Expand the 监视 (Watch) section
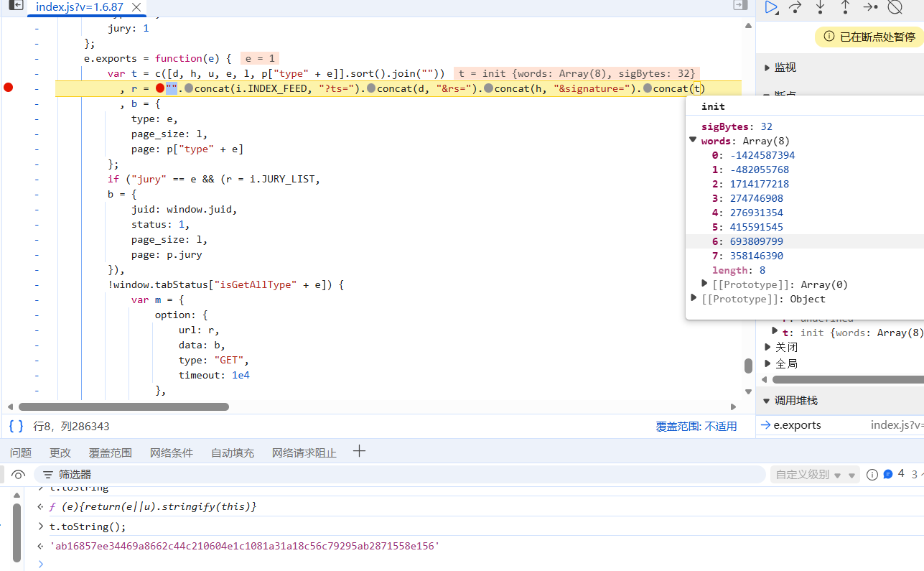Screen dimensions: 924x571 point(785,68)
